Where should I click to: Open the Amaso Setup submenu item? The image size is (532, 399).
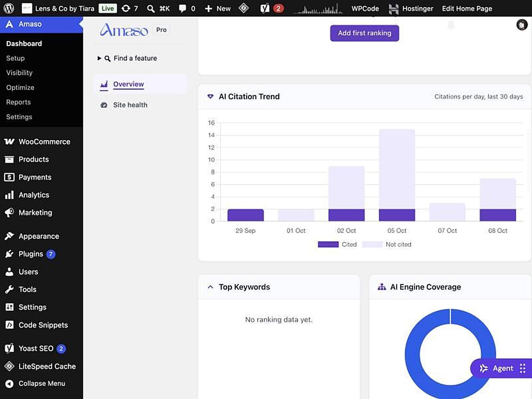pyautogui.click(x=15, y=58)
